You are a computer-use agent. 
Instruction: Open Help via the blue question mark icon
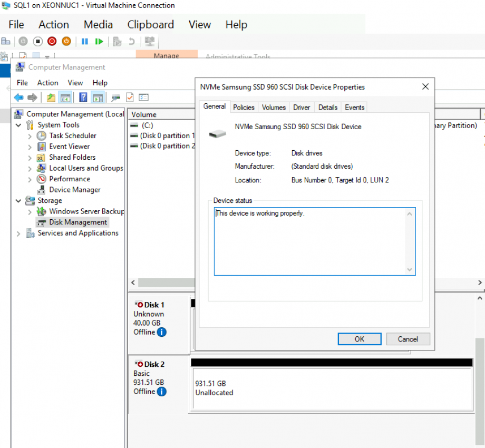click(83, 98)
